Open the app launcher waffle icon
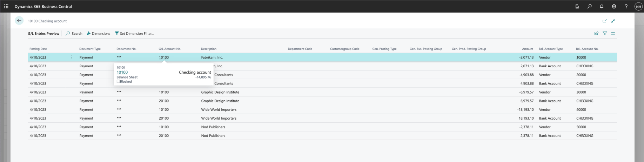This screenshot has width=644, height=162. 6,6
